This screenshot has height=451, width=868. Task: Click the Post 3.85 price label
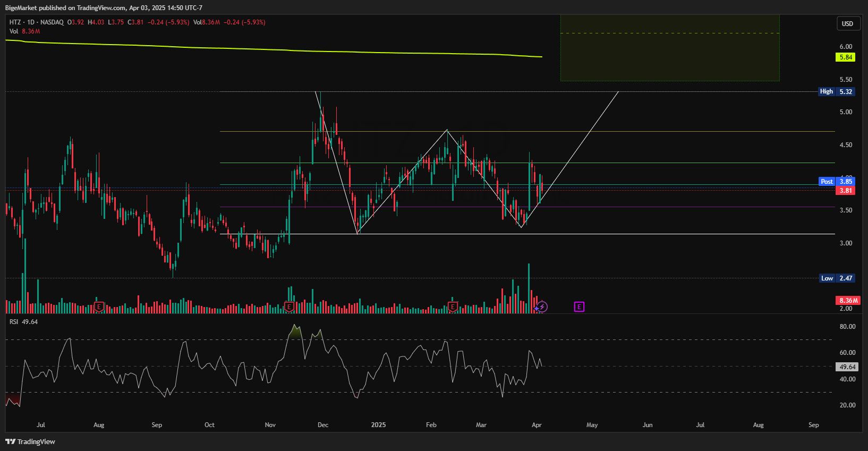pyautogui.click(x=837, y=181)
